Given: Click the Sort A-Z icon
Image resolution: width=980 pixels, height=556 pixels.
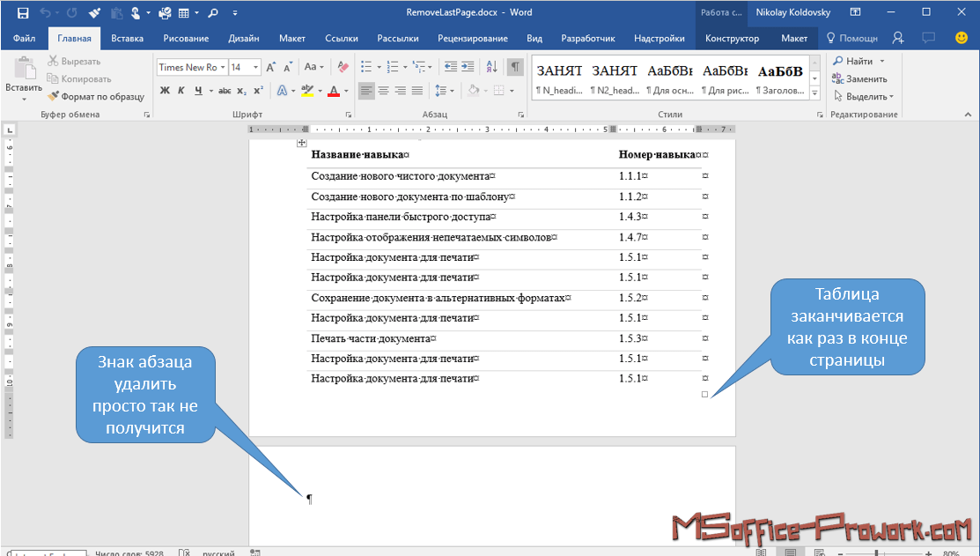Looking at the screenshot, I should [491, 67].
